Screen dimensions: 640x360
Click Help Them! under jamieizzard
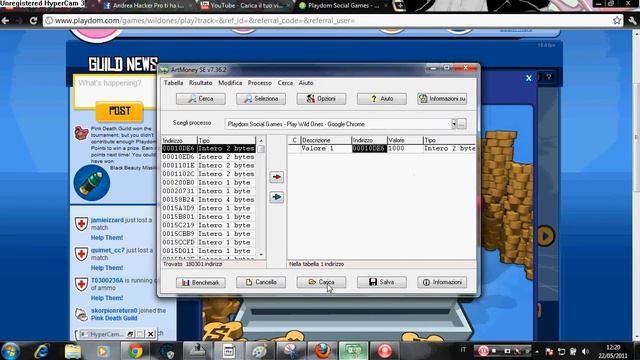107,238
